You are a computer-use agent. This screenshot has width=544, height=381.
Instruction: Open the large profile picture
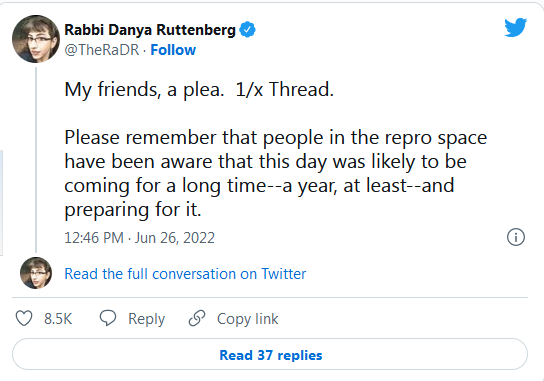click(x=36, y=39)
